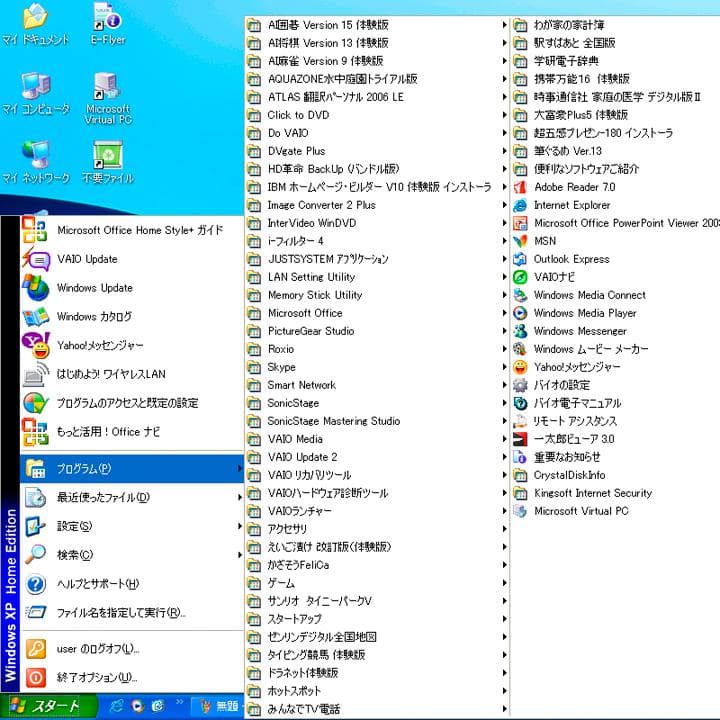Click Adobe Reader 7.0 icon
720x720 pixels.
520,187
